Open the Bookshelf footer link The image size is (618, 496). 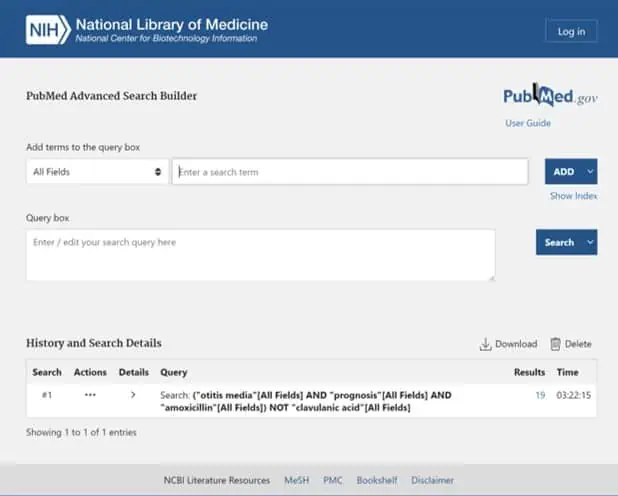point(377,480)
